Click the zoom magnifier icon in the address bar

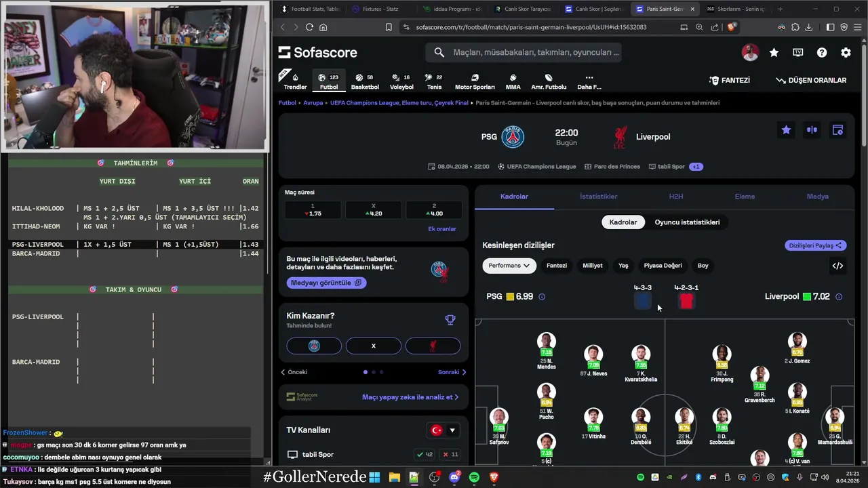point(699,27)
